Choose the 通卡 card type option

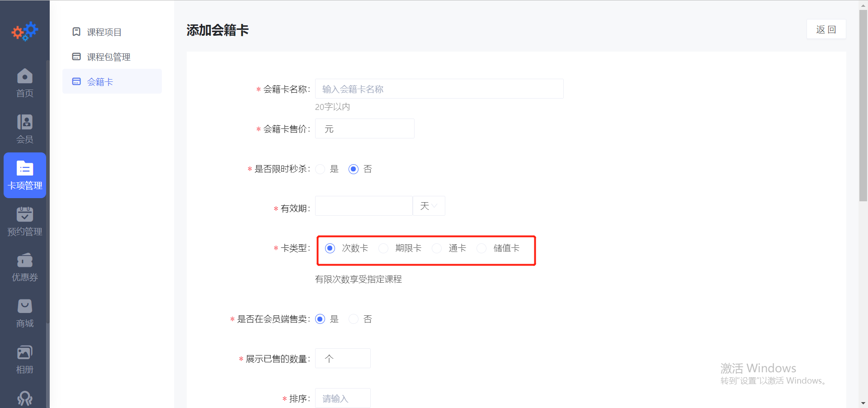[x=437, y=248]
